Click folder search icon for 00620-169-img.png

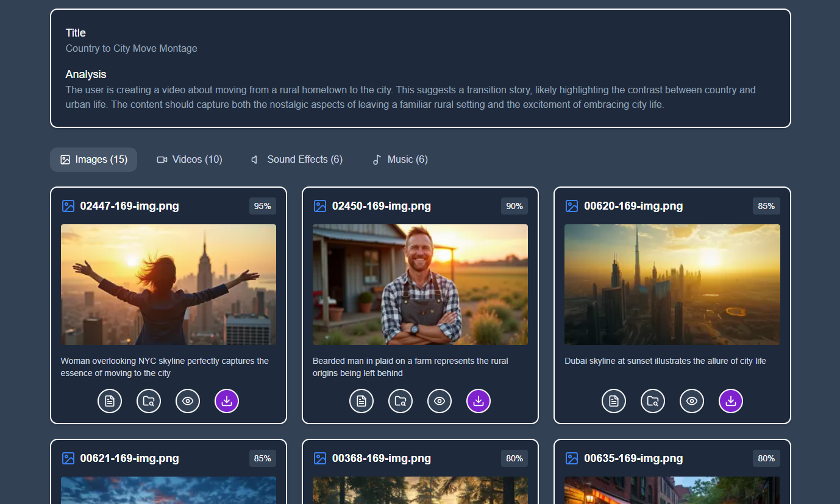click(x=653, y=401)
